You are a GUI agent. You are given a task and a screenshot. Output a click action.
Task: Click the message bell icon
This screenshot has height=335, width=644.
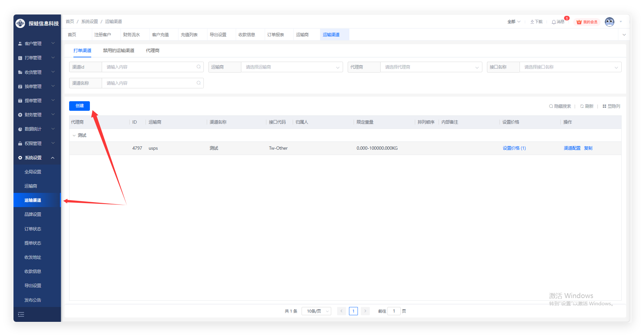click(x=554, y=22)
